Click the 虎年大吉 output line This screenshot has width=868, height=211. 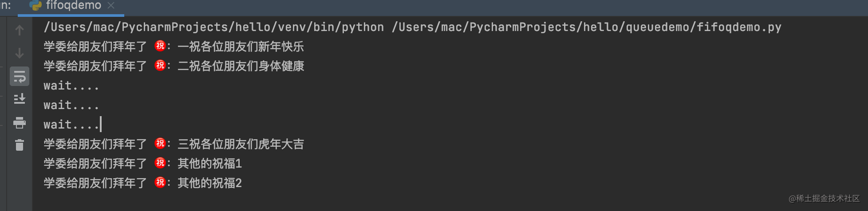coord(174,144)
